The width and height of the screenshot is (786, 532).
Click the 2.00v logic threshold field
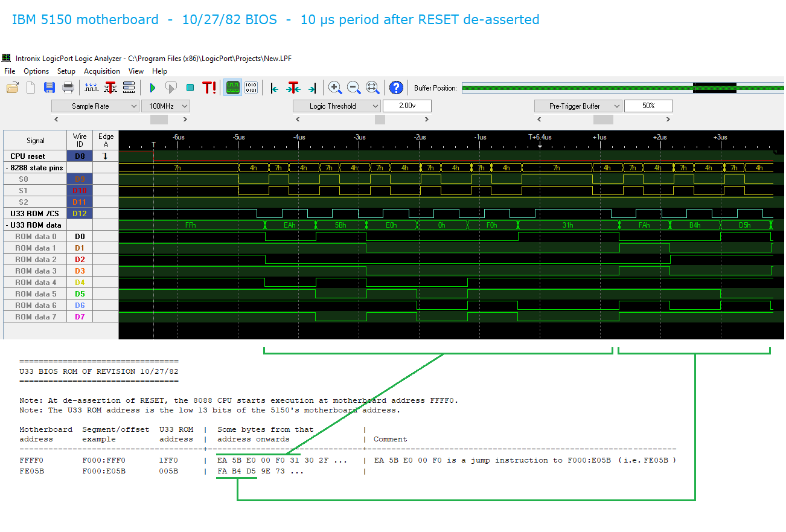click(407, 106)
